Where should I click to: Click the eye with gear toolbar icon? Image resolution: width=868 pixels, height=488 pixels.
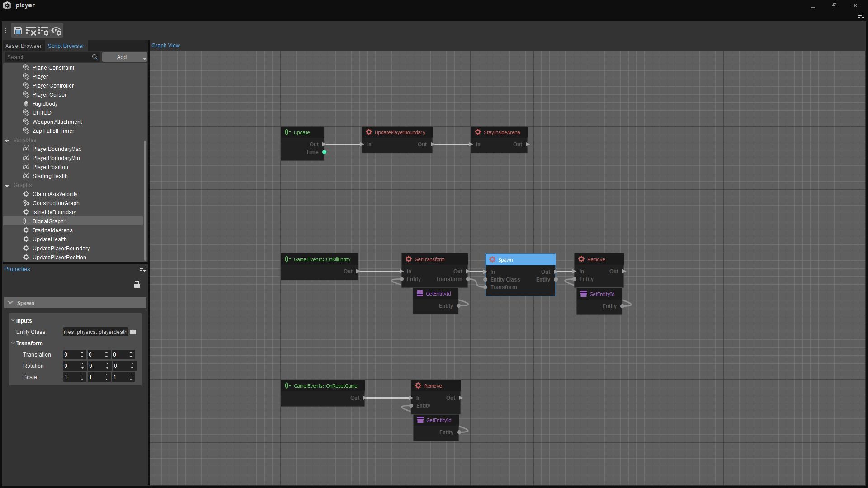pyautogui.click(x=57, y=31)
